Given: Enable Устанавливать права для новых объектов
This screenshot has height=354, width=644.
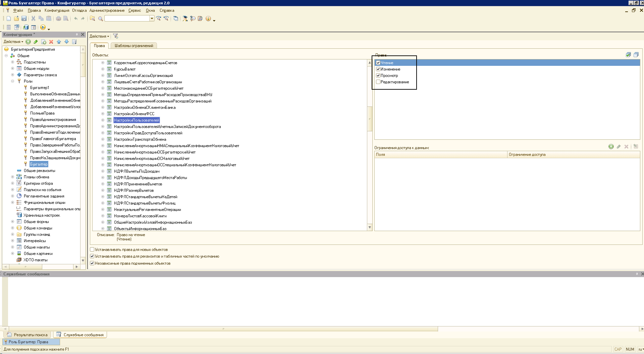Looking at the screenshot, I should [92, 250].
